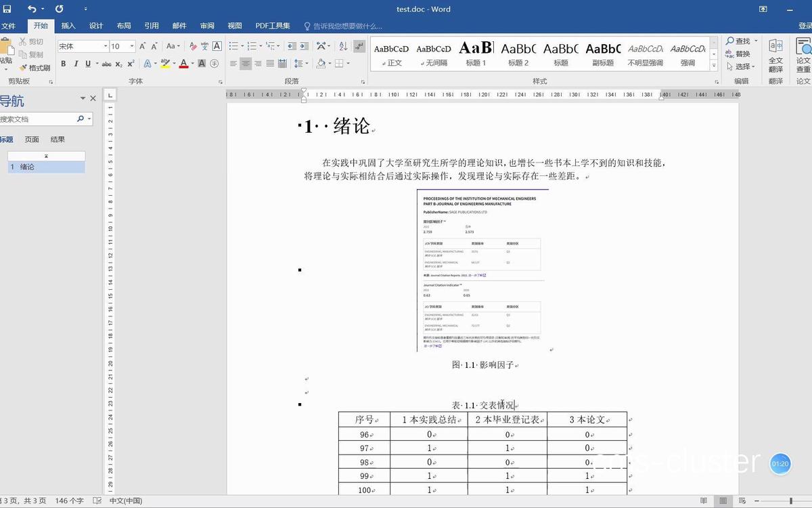Switch to the 设计 Design tab
This screenshot has width=812, height=508.
(x=96, y=26)
